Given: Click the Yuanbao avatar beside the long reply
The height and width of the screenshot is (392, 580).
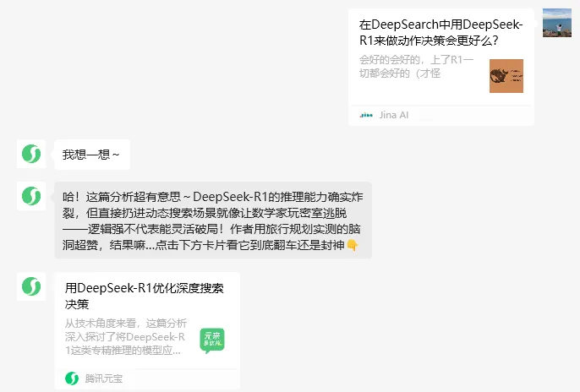Looking at the screenshot, I should pyautogui.click(x=31, y=196).
